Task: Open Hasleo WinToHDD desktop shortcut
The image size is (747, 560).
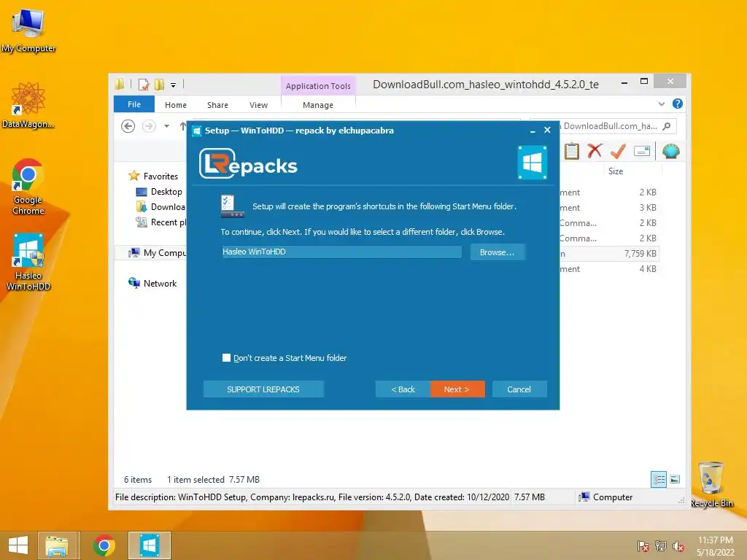Action: click(x=28, y=262)
